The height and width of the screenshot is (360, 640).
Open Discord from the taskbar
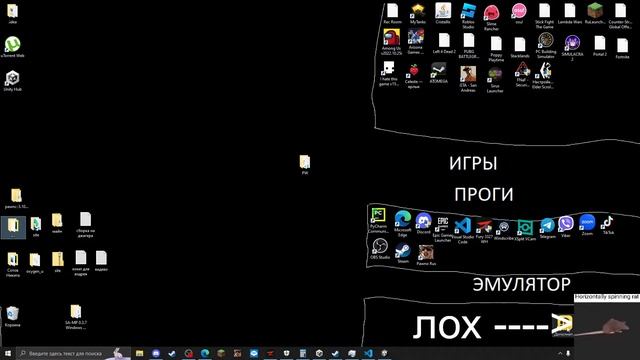(156, 353)
